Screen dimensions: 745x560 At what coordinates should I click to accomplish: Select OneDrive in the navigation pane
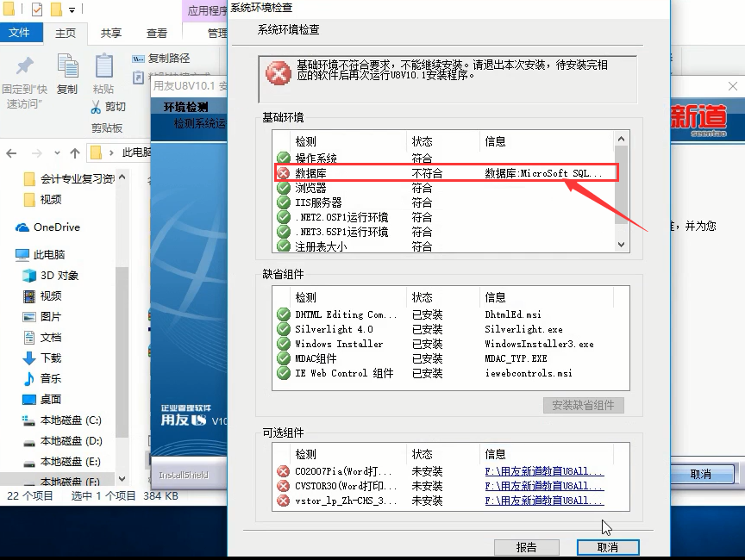[x=47, y=227]
